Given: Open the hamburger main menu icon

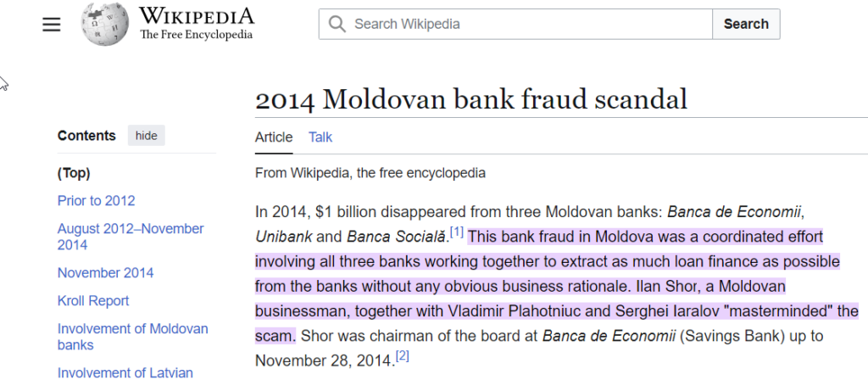Looking at the screenshot, I should [x=52, y=25].
